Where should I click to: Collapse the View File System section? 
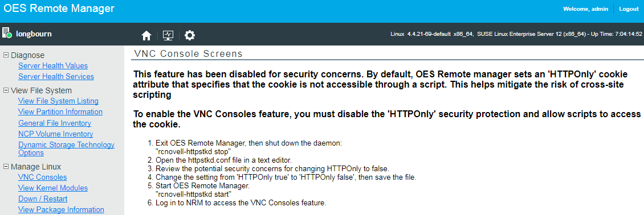[x=6, y=90]
